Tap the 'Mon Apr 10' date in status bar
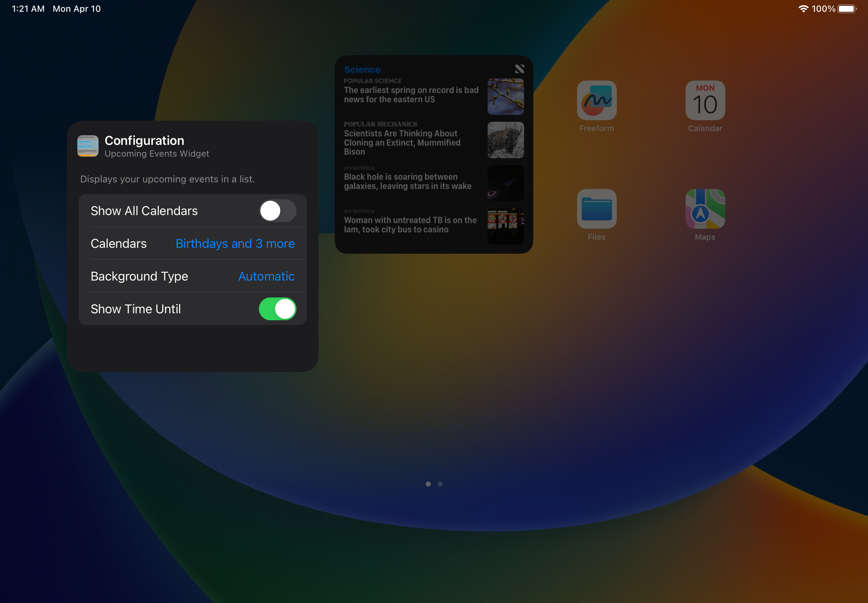Viewport: 868px width, 603px height. (77, 9)
